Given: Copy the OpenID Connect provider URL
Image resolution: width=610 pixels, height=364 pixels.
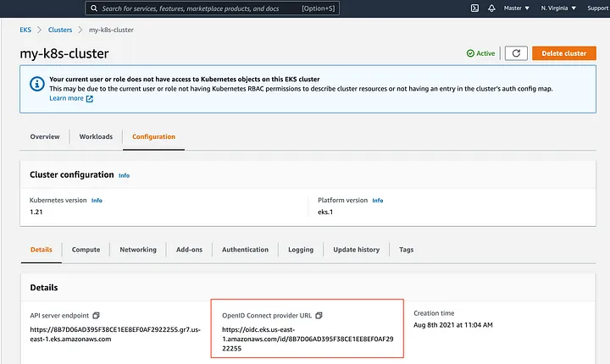Looking at the screenshot, I should 319,316.
